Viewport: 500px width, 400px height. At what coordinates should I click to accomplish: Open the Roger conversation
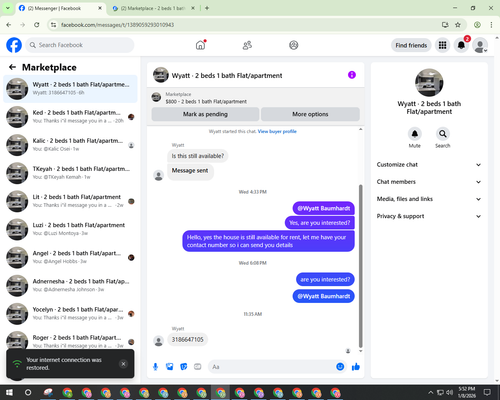click(70, 339)
